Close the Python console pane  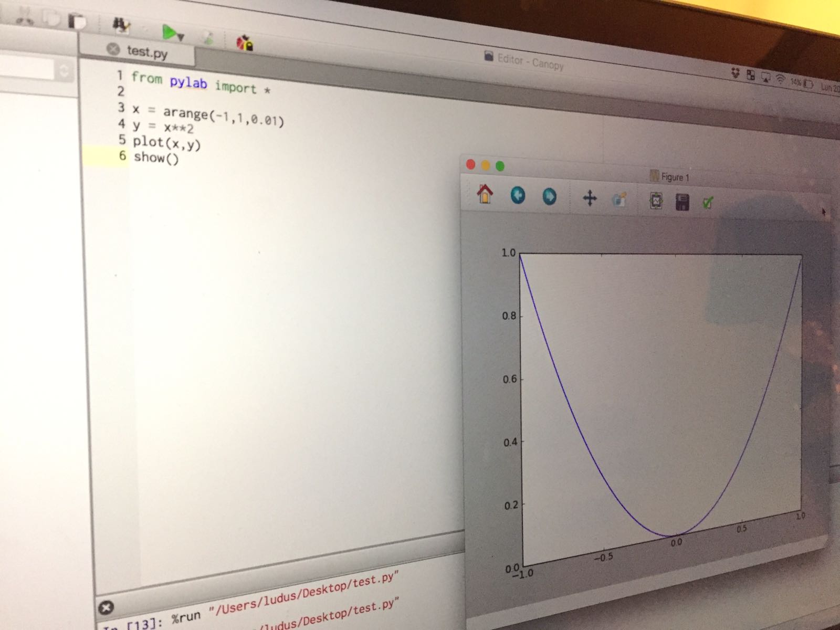tap(106, 608)
